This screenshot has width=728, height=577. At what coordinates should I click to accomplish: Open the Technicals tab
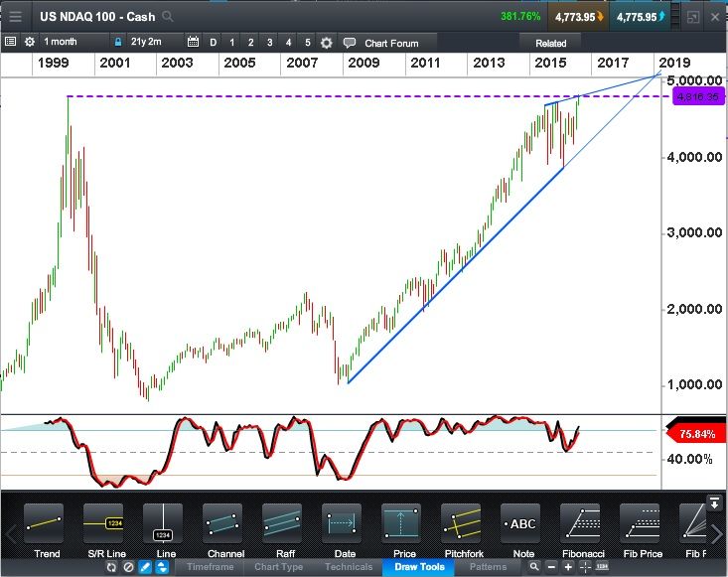pos(349,567)
